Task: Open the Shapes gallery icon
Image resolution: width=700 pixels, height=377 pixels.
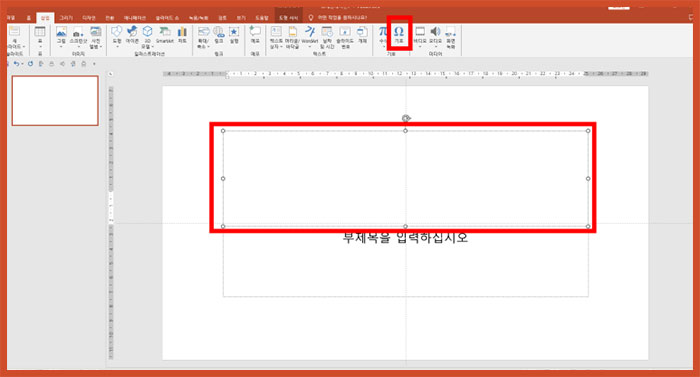Action: [117, 31]
